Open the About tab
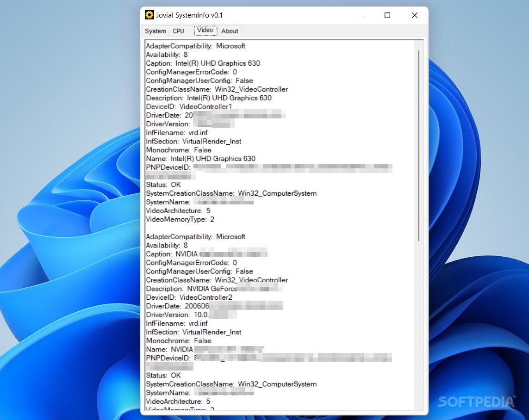The image size is (529, 420). tap(230, 31)
